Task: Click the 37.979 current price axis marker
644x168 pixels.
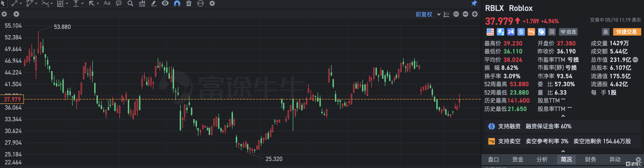Action: [x=12, y=99]
